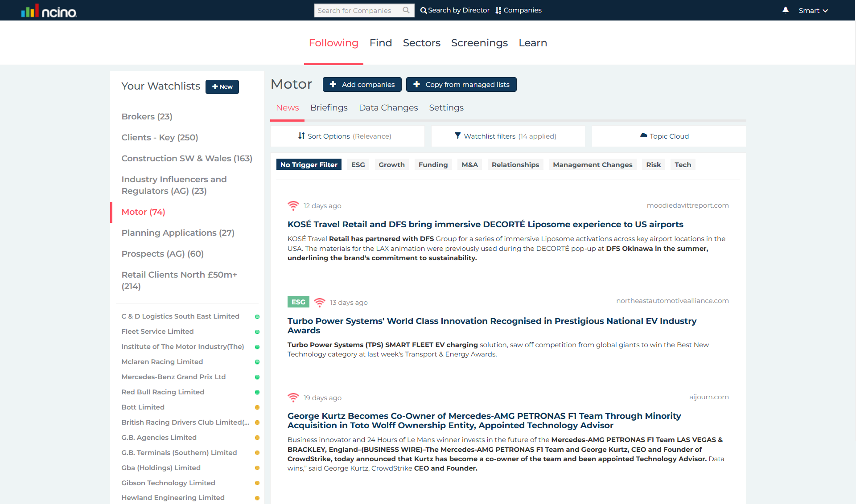This screenshot has height=504, width=856.
Task: Click orange status dot for Bott Limited
Action: click(257, 407)
